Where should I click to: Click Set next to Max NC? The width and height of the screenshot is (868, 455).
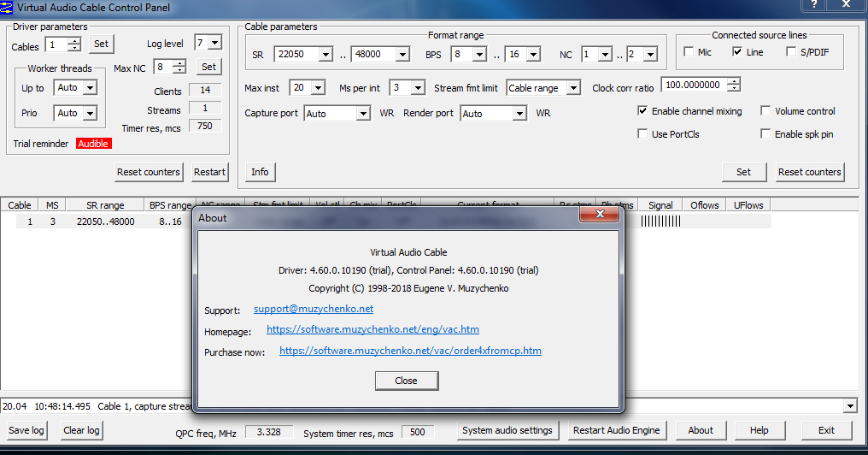(208, 67)
